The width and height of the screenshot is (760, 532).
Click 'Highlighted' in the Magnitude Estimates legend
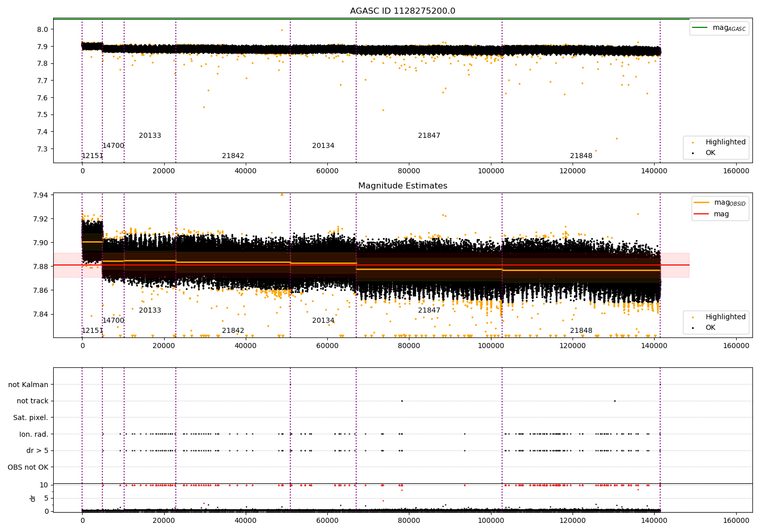719,317
